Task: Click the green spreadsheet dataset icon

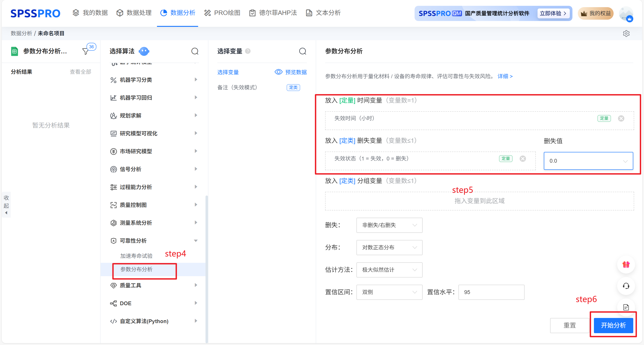Action: (15, 51)
